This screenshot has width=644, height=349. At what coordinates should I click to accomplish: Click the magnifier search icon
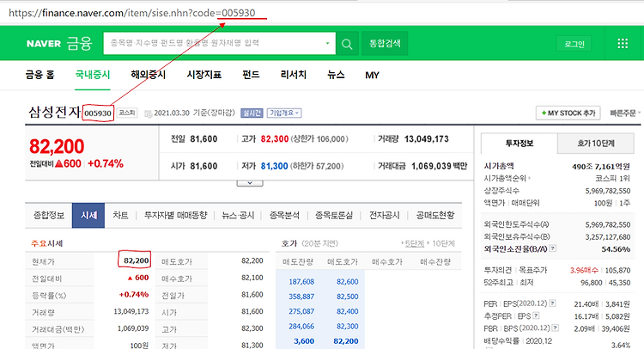click(347, 44)
